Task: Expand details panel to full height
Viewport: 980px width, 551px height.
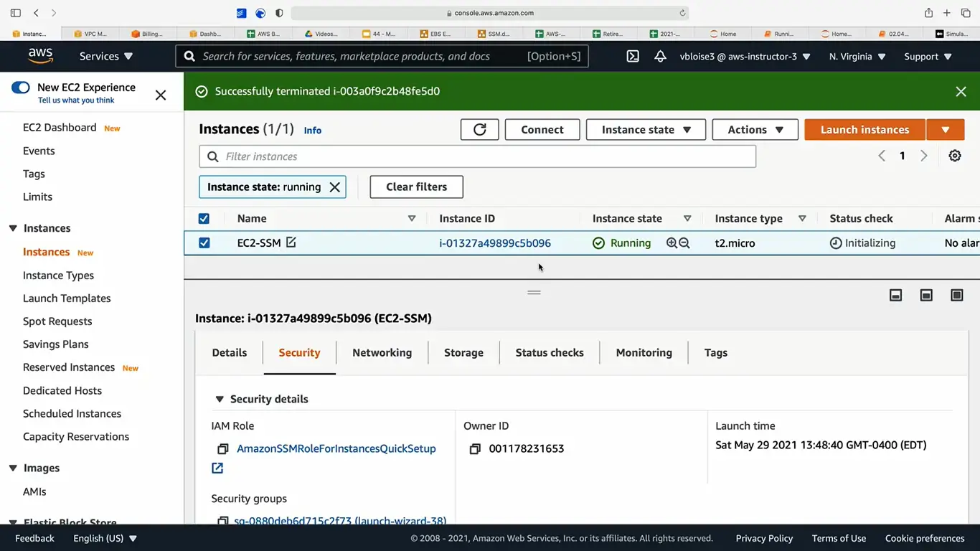Action: [x=957, y=295]
